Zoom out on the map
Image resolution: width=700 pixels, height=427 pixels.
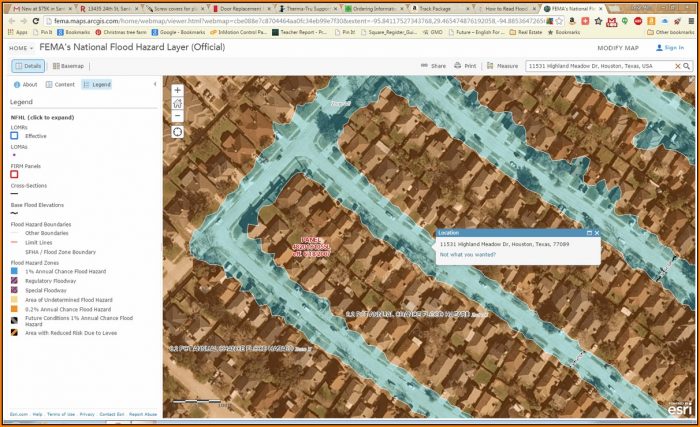click(177, 114)
